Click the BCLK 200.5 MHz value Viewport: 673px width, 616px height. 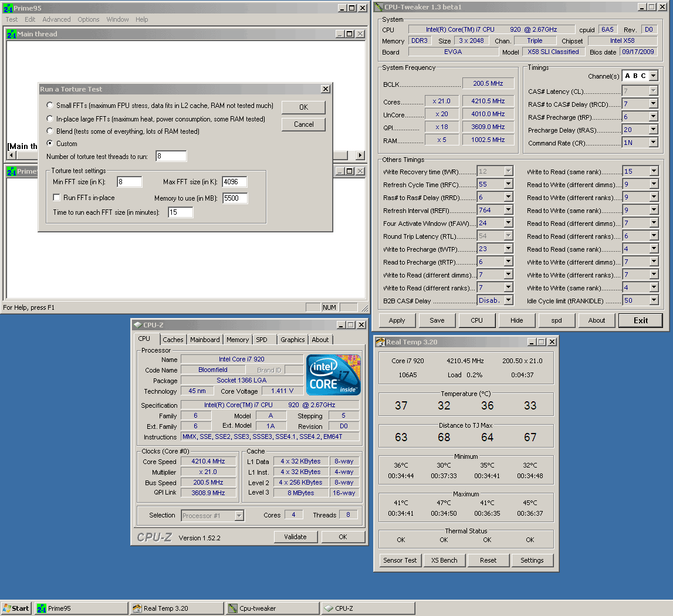pos(488,83)
